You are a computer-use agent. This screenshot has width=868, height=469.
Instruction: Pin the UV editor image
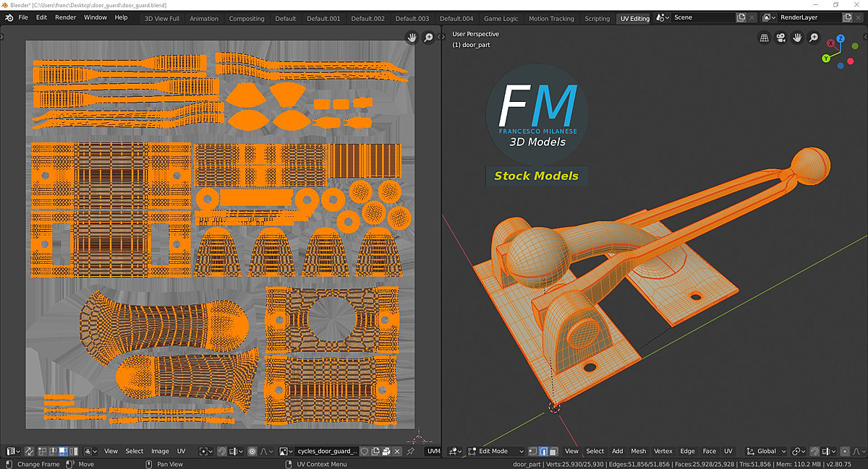(x=411, y=451)
